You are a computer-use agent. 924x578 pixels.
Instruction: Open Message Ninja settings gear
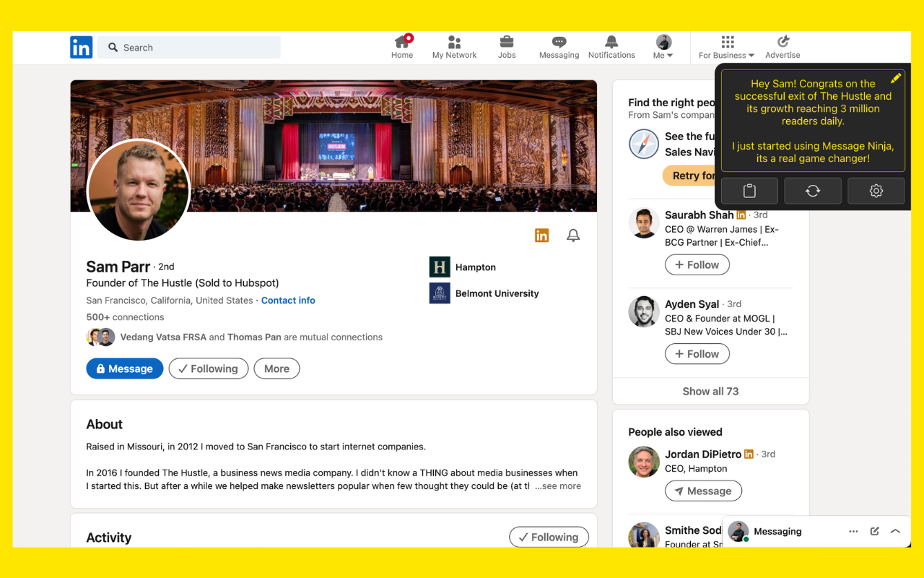[876, 191]
